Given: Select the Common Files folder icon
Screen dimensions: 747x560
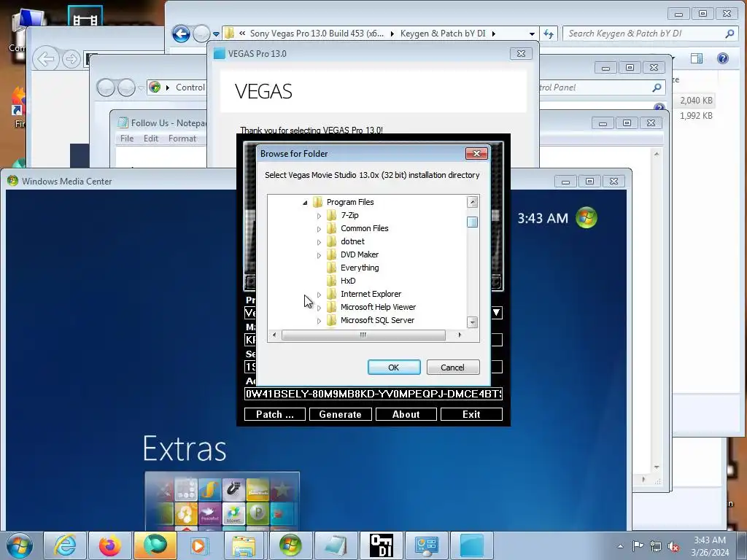Looking at the screenshot, I should (332, 228).
